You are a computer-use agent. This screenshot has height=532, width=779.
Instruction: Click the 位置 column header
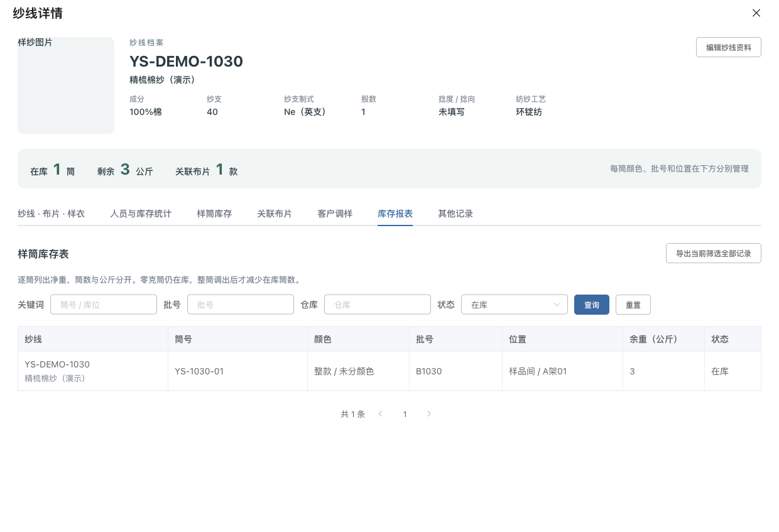(563, 339)
